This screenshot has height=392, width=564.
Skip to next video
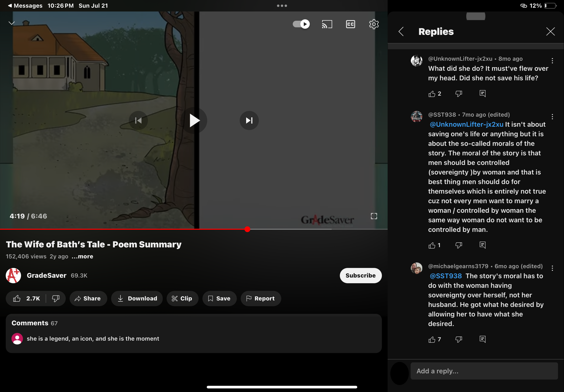coord(249,120)
